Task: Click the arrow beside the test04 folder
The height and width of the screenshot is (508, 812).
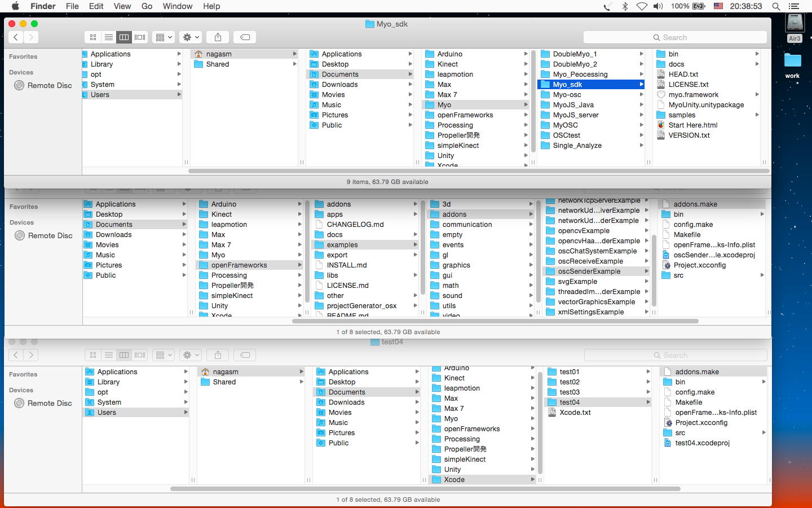Action: (x=648, y=402)
